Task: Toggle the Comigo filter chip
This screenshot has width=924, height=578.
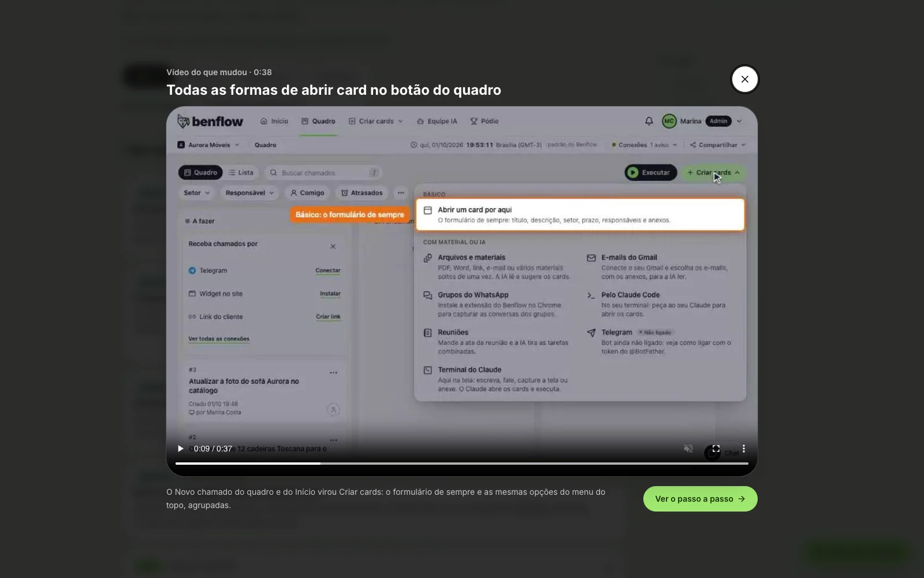Action: point(307,193)
